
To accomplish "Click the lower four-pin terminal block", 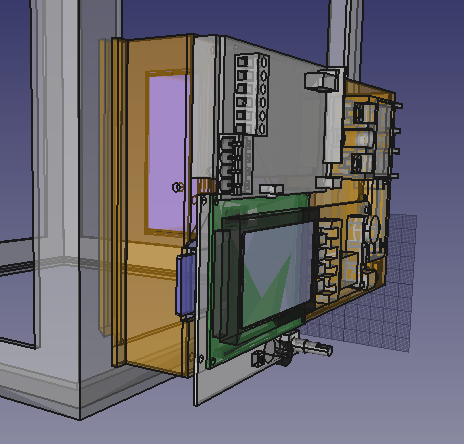I will click(x=235, y=165).
